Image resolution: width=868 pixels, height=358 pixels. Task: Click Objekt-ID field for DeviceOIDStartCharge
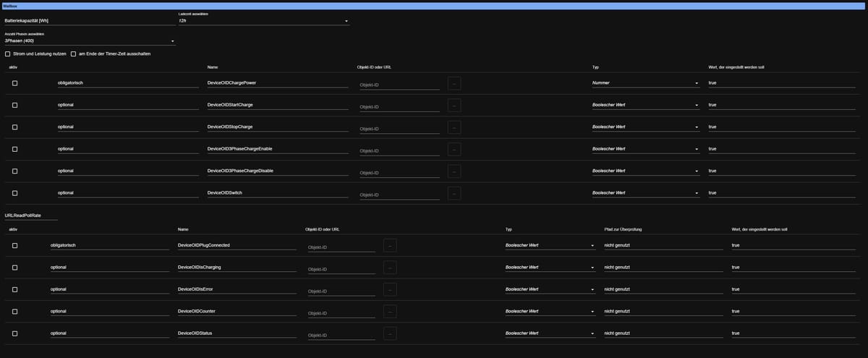399,107
